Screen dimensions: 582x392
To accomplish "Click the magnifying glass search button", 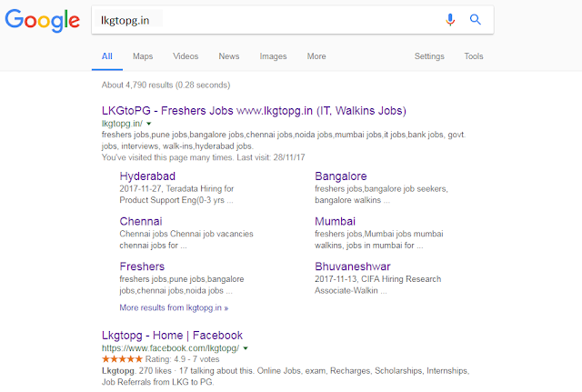I will (x=476, y=20).
